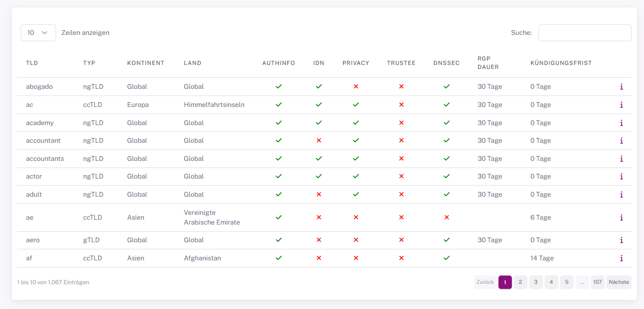Click the info icon for abogado
Screen dimensions: 644x309
point(621,87)
